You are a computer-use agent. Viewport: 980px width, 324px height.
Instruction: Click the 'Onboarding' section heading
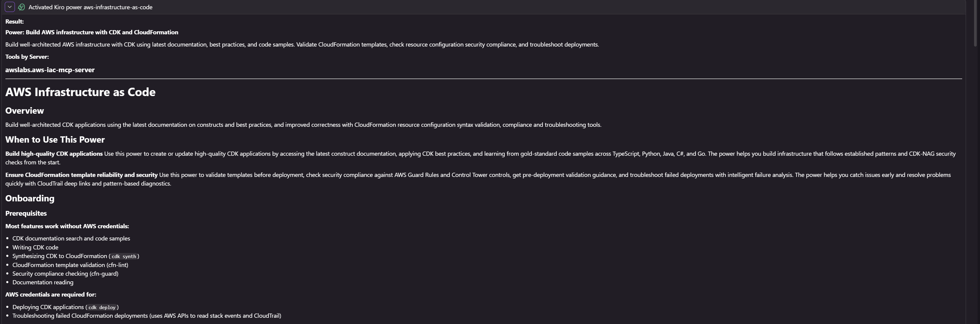pyautogui.click(x=30, y=198)
